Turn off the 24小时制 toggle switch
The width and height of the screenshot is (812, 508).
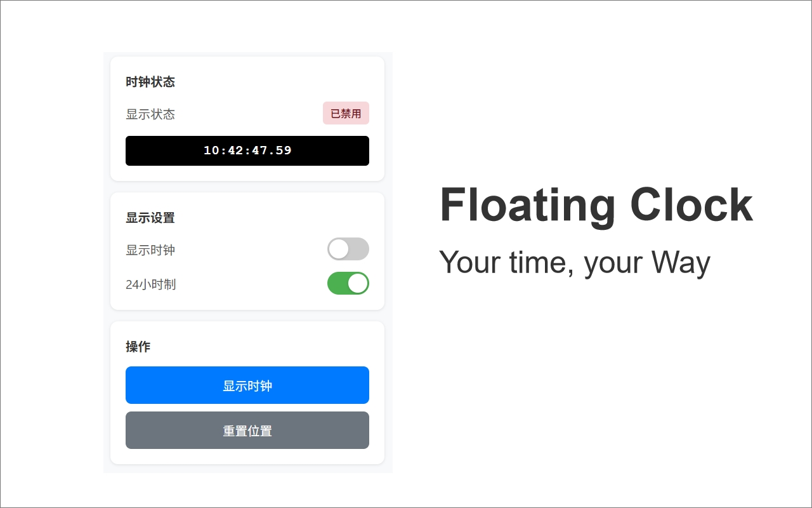click(x=348, y=283)
